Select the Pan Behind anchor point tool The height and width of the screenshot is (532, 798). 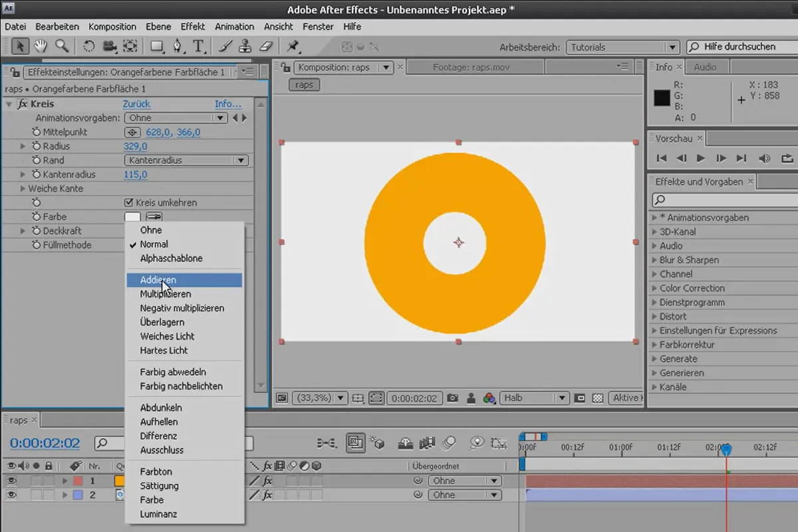(130, 46)
